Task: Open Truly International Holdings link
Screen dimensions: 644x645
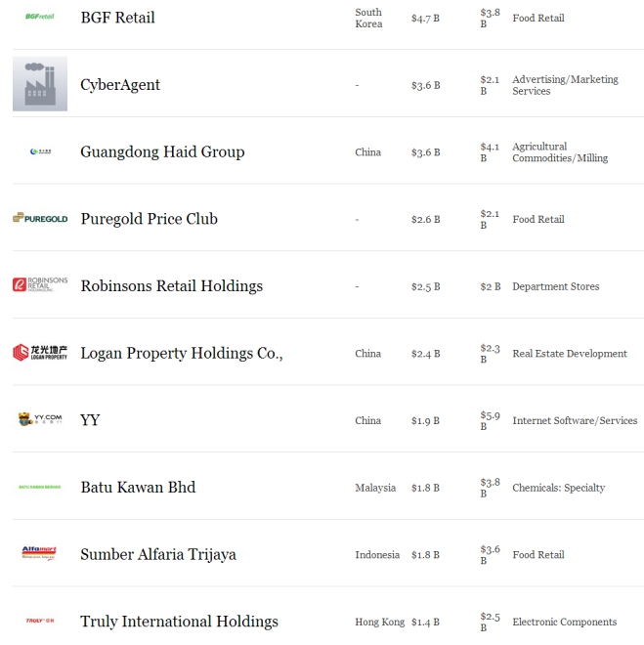Action: (x=179, y=622)
